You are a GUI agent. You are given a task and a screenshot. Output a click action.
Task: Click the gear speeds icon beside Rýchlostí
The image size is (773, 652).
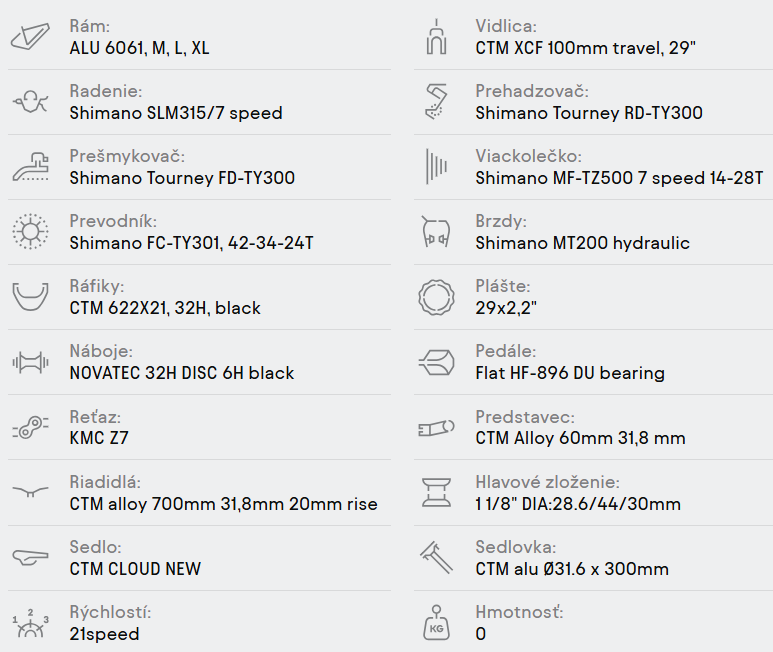[29, 623]
